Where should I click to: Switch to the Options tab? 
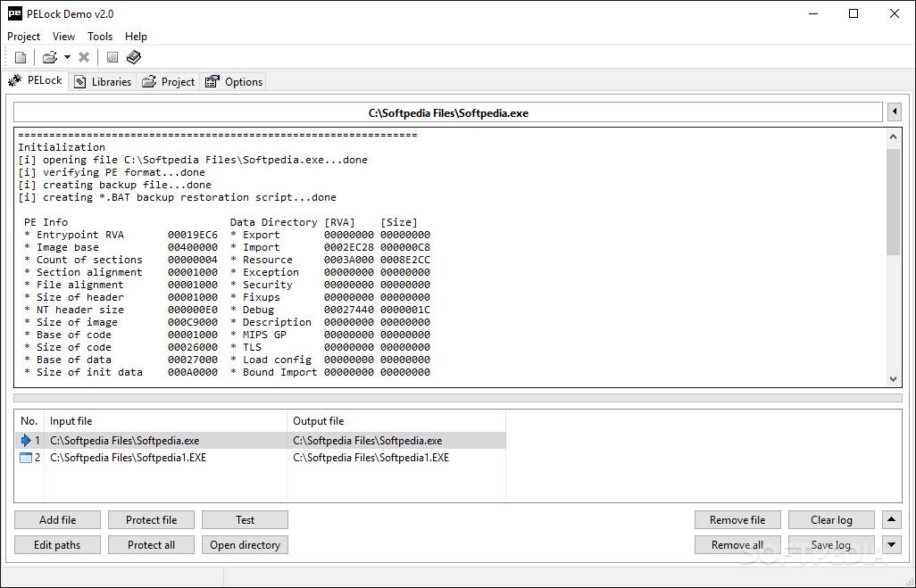point(233,82)
